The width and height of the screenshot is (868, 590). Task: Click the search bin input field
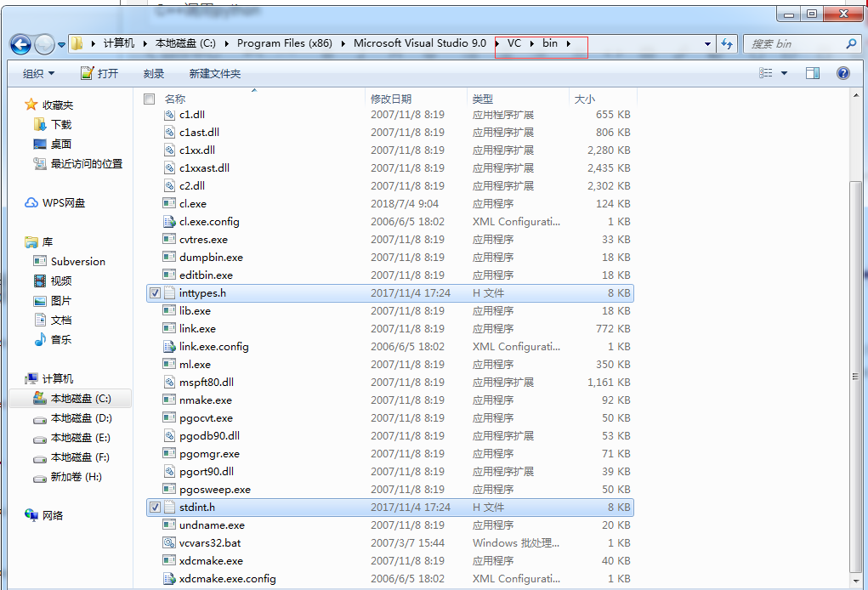pos(796,43)
